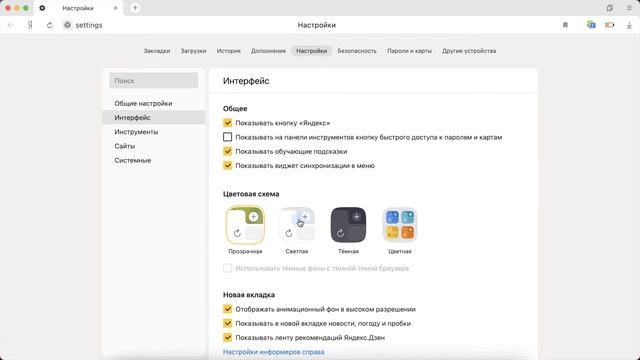
Task: Select the highlighted Настройки top tab
Action: [x=312, y=51]
